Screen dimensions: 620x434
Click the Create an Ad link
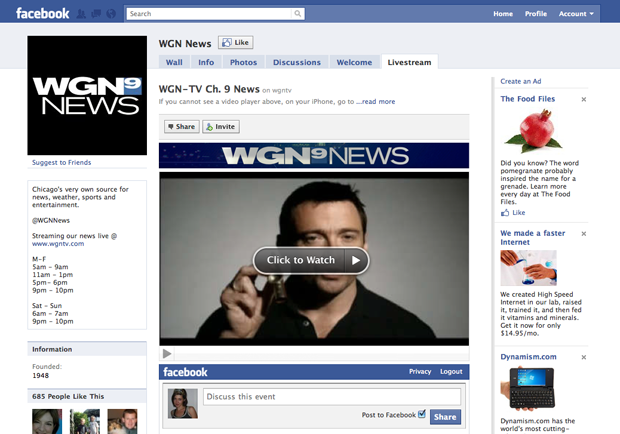(520, 81)
